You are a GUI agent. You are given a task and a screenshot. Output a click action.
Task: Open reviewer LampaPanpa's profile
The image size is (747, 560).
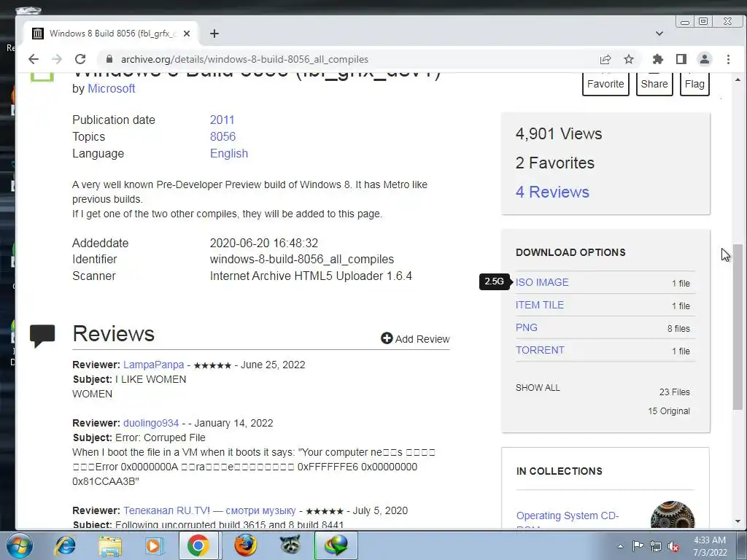(x=153, y=365)
